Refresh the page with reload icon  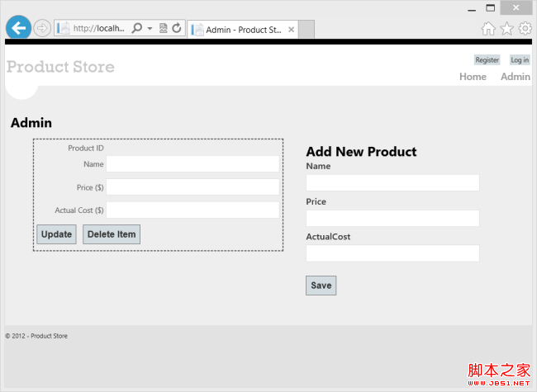(x=177, y=28)
